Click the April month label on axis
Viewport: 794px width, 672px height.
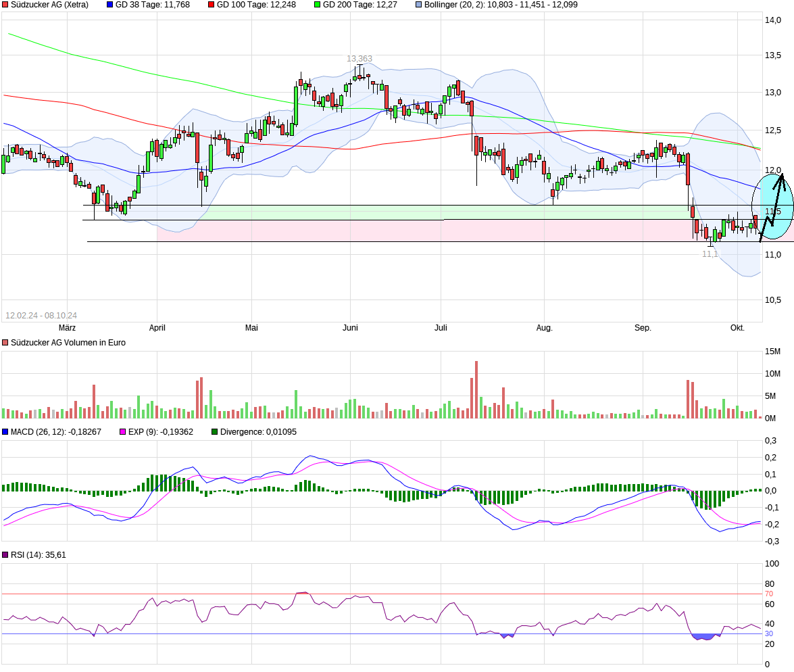[157, 328]
